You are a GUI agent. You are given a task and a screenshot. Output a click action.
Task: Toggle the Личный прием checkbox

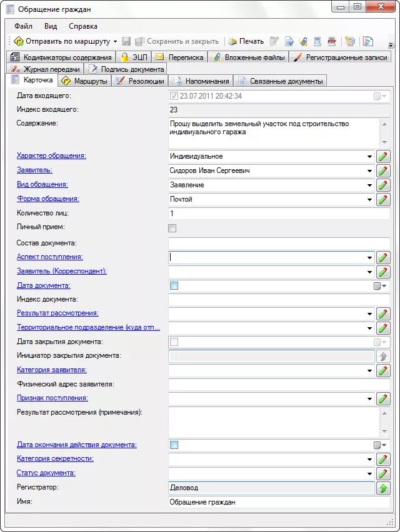(172, 229)
